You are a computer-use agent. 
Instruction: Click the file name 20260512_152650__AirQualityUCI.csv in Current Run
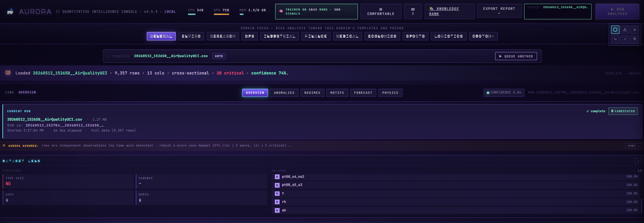coord(45,119)
